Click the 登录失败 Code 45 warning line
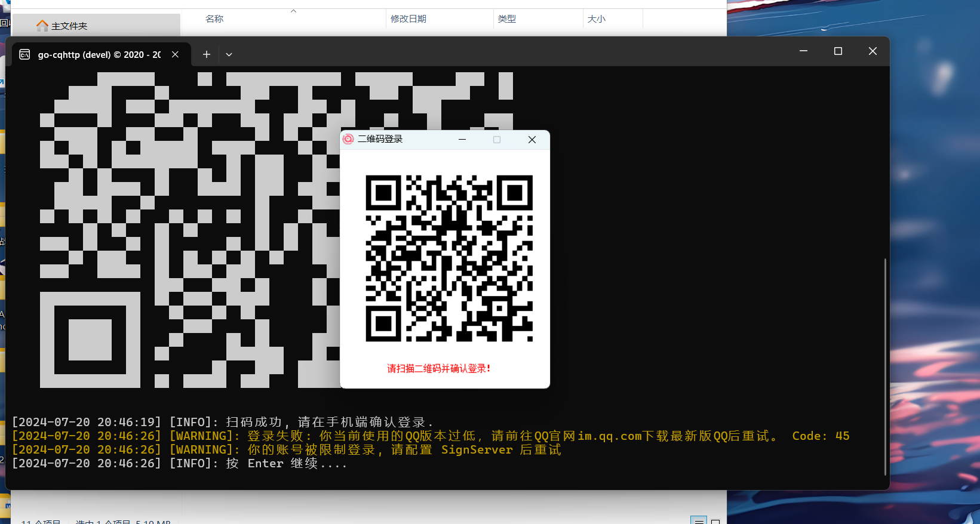980x524 pixels. (x=431, y=436)
